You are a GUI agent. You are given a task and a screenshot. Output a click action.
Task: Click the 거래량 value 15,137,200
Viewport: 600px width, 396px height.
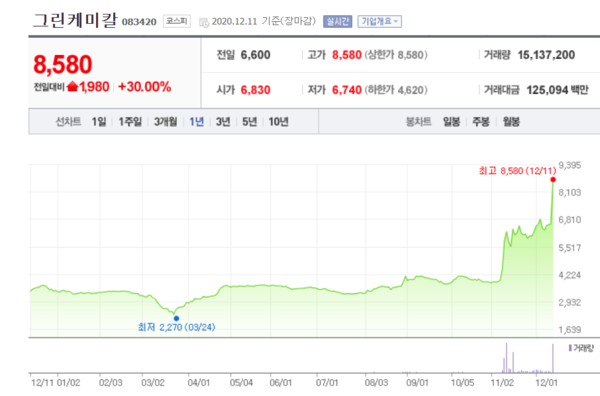[546, 55]
